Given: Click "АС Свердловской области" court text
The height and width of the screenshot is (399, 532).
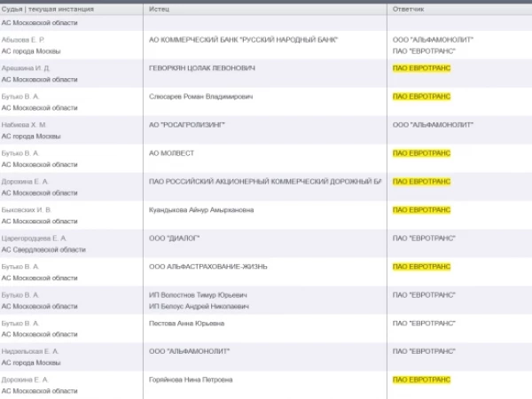Looking at the screenshot, I should click(43, 250).
